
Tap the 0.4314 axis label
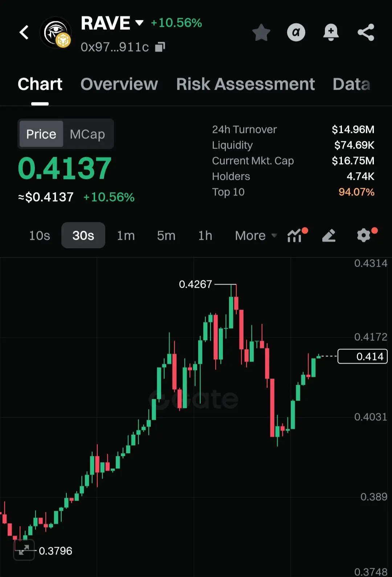(x=371, y=263)
